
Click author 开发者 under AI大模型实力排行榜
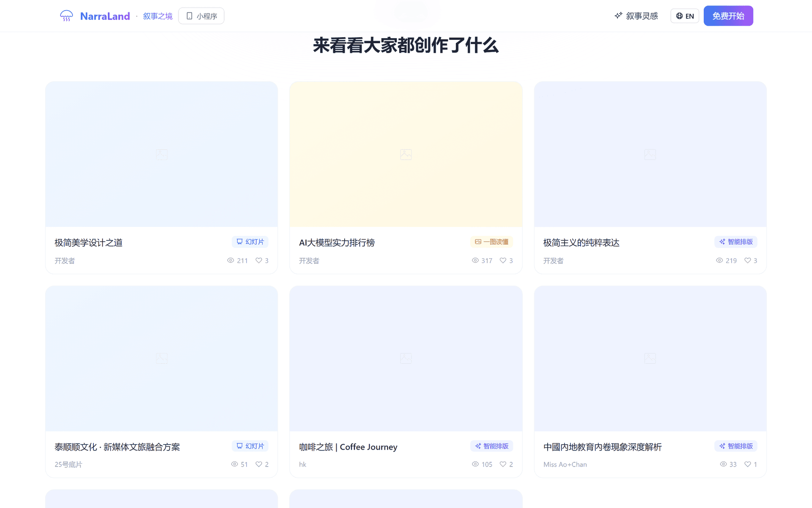[309, 261]
